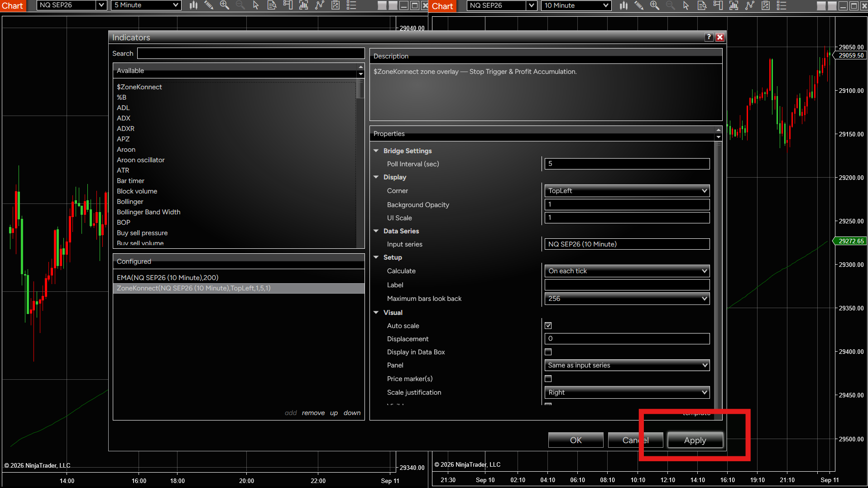Open bar style icon in left chart toolbar

point(193,5)
